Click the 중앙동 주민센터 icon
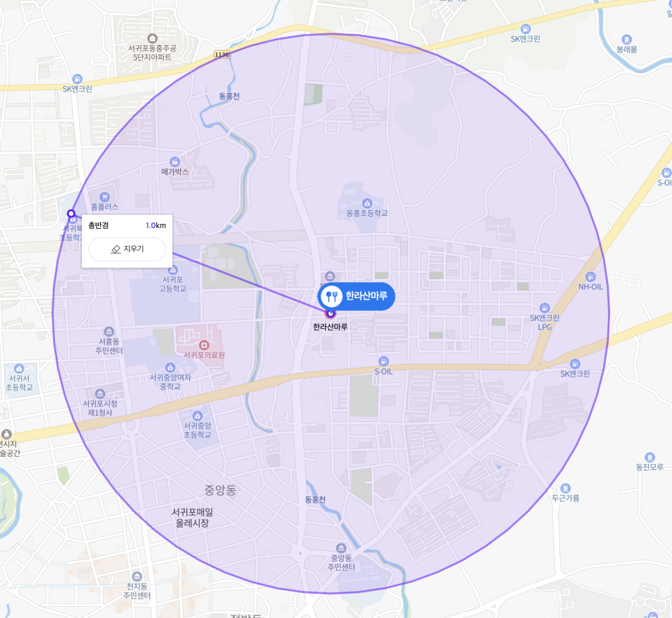This screenshot has height=618, width=672. click(341, 548)
